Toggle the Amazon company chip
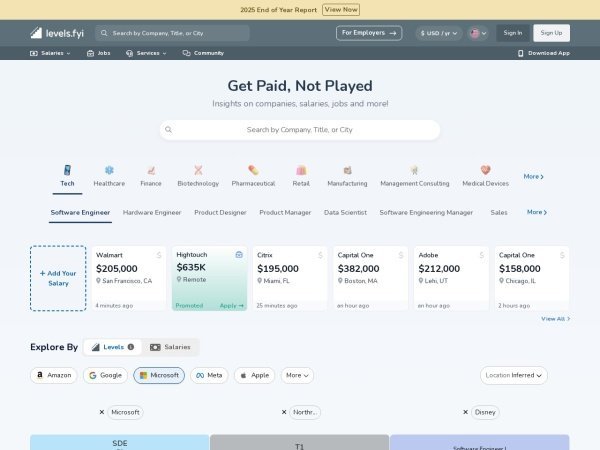600x450 pixels. [x=54, y=375]
